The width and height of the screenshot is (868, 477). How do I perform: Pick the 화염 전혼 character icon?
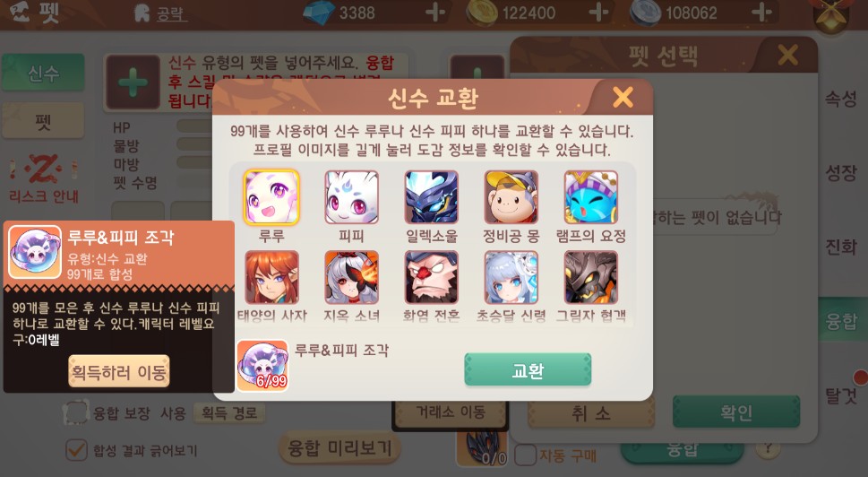(431, 277)
